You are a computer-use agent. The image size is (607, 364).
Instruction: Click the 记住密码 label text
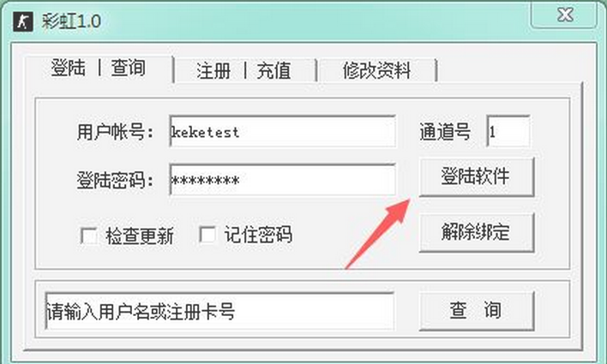click(258, 235)
